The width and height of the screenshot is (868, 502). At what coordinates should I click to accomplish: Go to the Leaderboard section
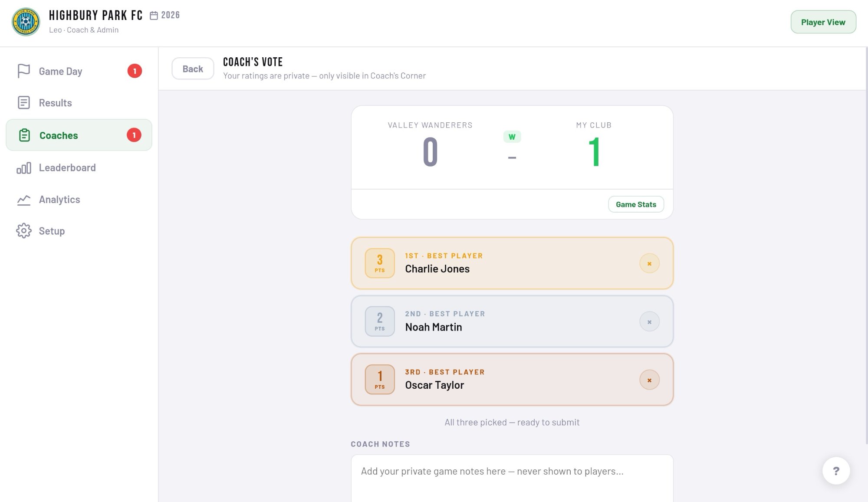[67, 168]
